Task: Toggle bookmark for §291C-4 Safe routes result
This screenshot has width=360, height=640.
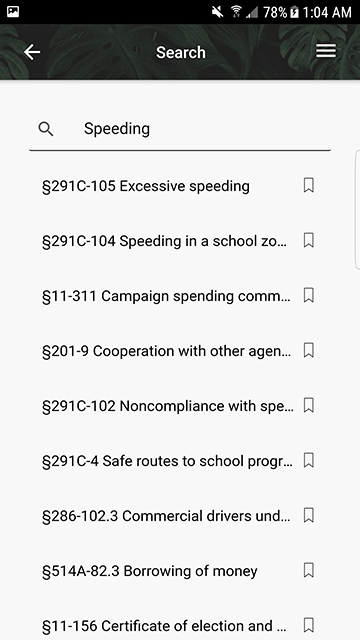Action: 309,460
